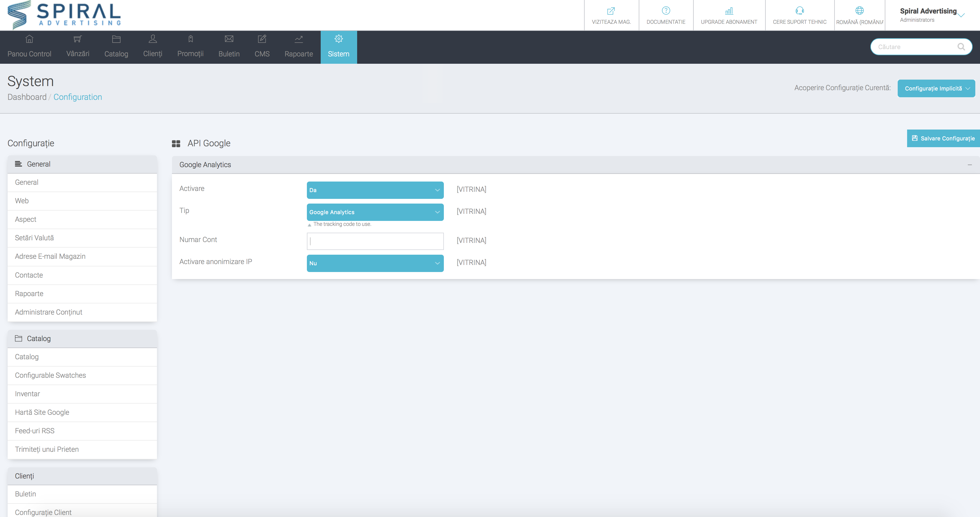
Task: Click the Rapoarte chart icon
Action: [299, 39]
